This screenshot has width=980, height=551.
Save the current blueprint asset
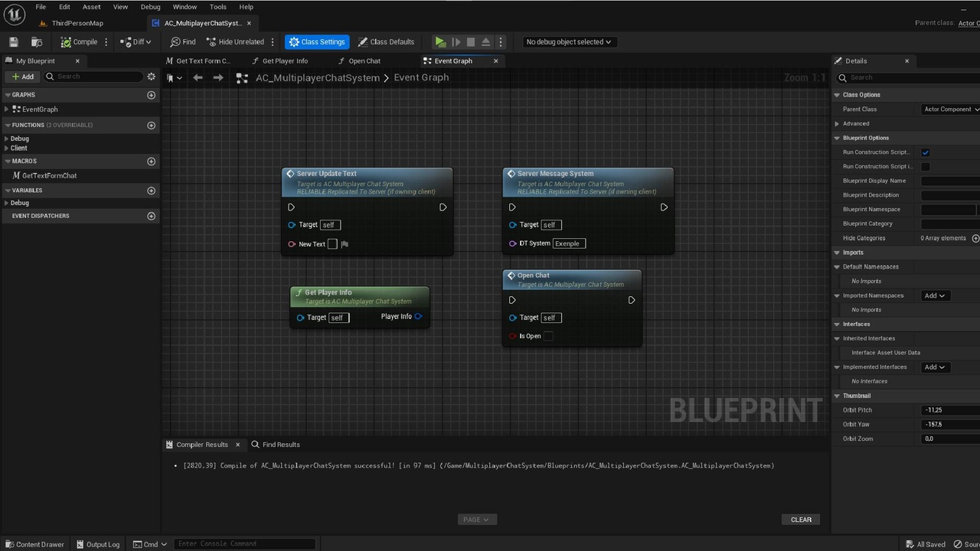point(13,42)
